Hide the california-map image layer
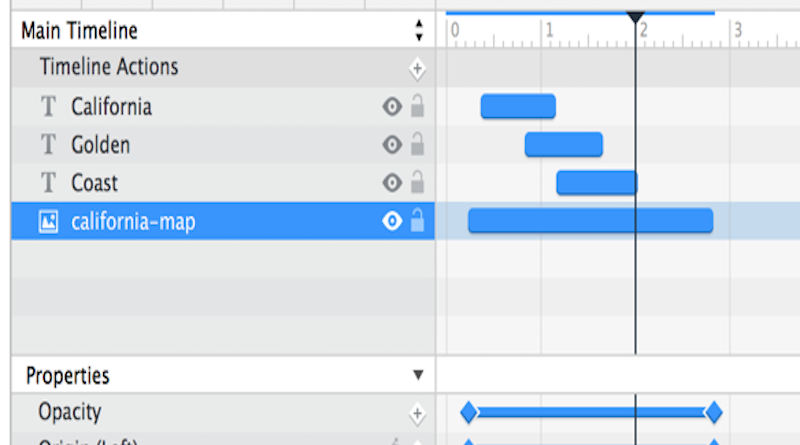This screenshot has height=445, width=800. (x=392, y=221)
